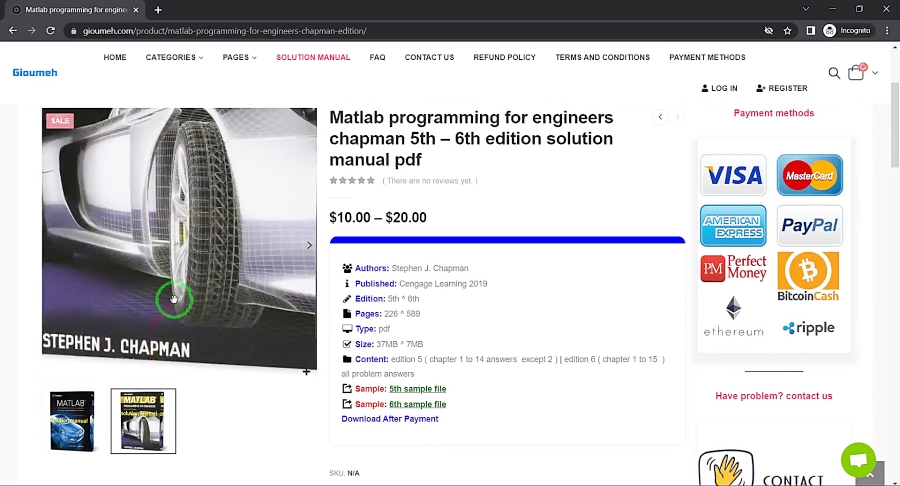Click the site lock icon in address bar
The height and width of the screenshot is (486, 900).
click(73, 31)
